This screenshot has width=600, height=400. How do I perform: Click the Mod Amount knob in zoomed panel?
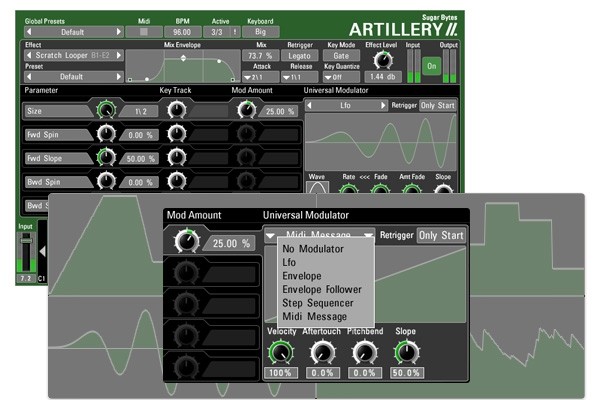pos(187,241)
